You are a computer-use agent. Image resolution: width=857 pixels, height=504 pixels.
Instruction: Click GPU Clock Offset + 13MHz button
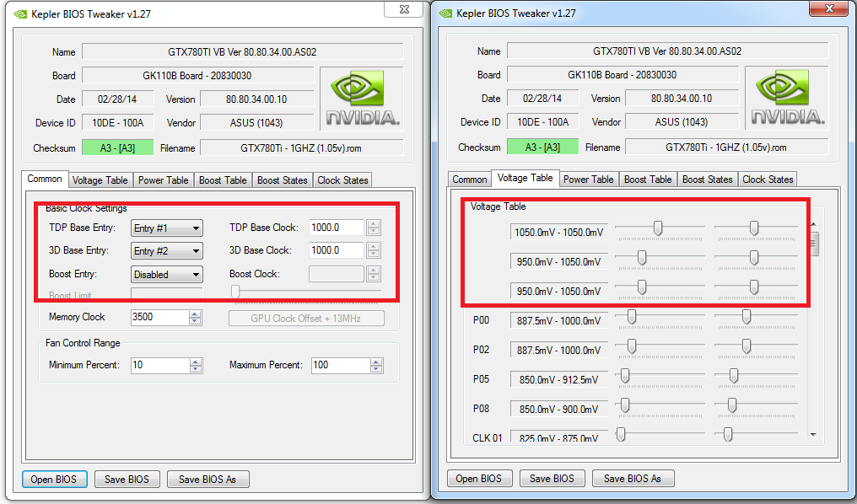click(306, 319)
